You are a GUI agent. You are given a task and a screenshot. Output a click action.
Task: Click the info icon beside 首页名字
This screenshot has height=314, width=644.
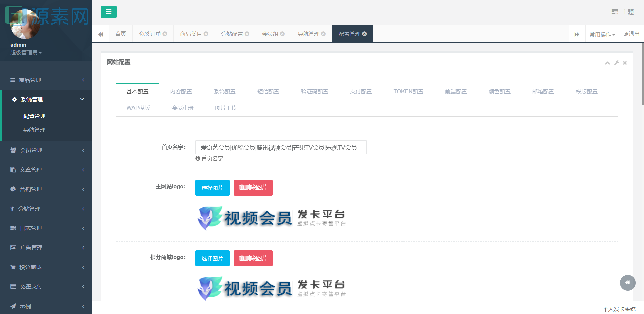tap(197, 158)
